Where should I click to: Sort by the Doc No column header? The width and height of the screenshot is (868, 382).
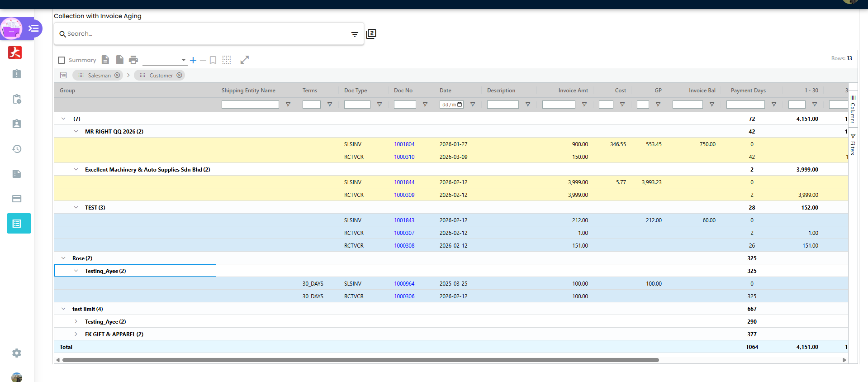pyautogui.click(x=403, y=91)
